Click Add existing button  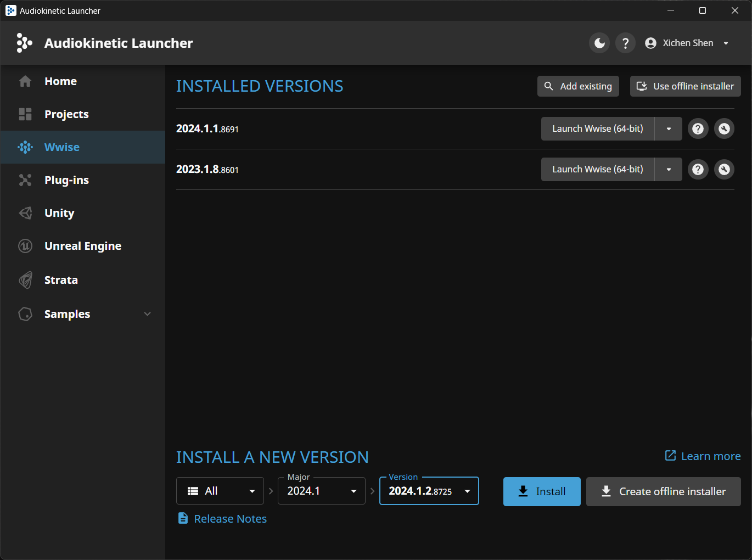578,86
